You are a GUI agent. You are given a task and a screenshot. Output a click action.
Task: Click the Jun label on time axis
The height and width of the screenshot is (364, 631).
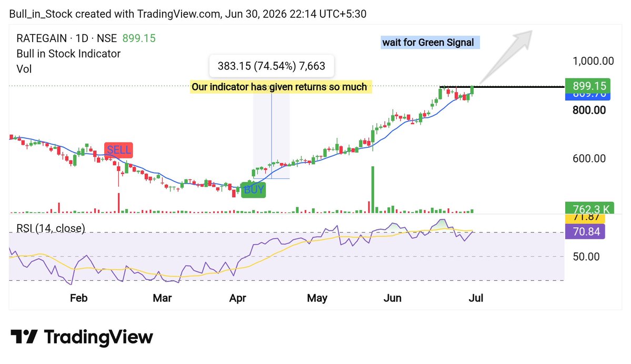[393, 298]
